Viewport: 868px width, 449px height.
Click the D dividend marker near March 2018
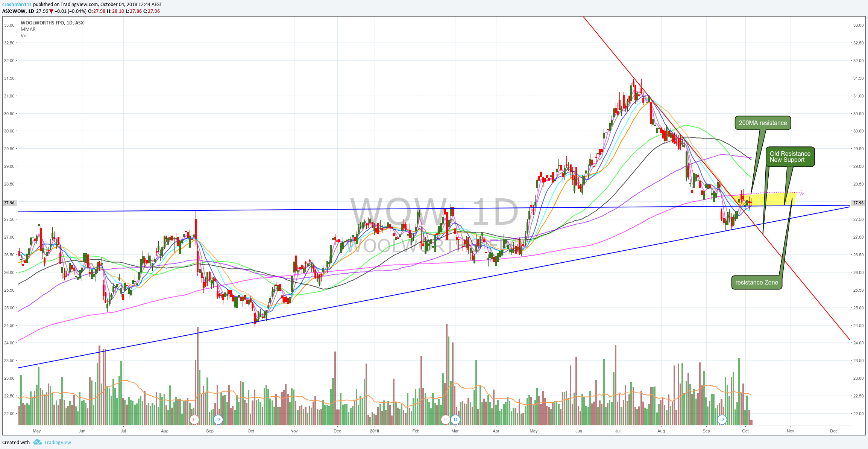click(x=455, y=419)
